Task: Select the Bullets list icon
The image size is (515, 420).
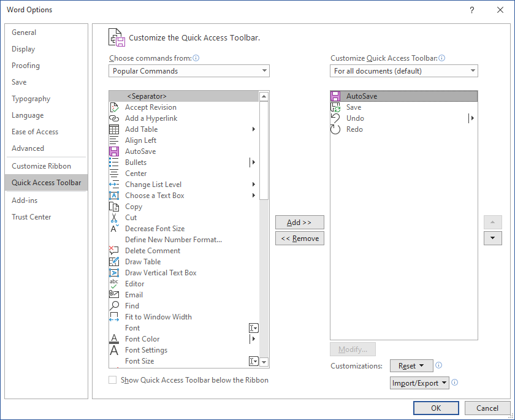Action: pos(114,162)
